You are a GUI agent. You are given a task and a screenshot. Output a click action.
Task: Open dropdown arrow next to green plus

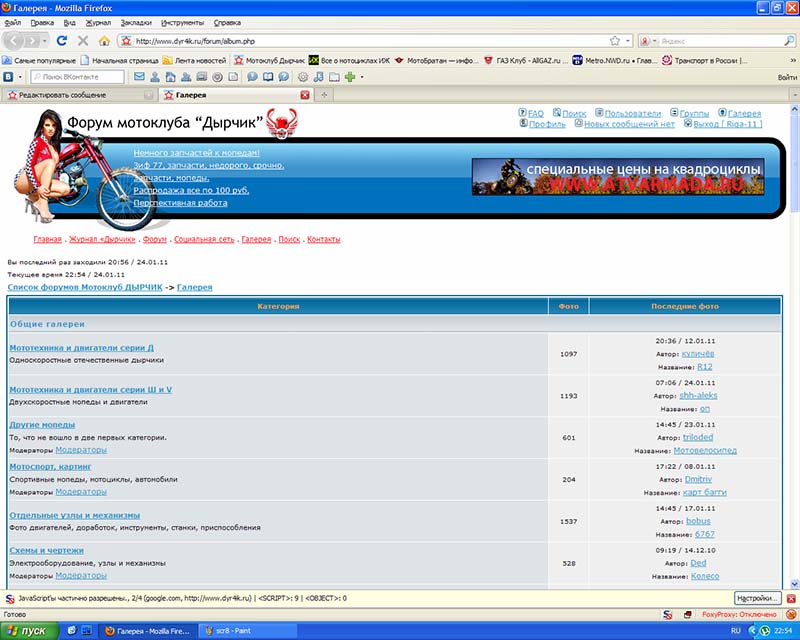pos(362,77)
